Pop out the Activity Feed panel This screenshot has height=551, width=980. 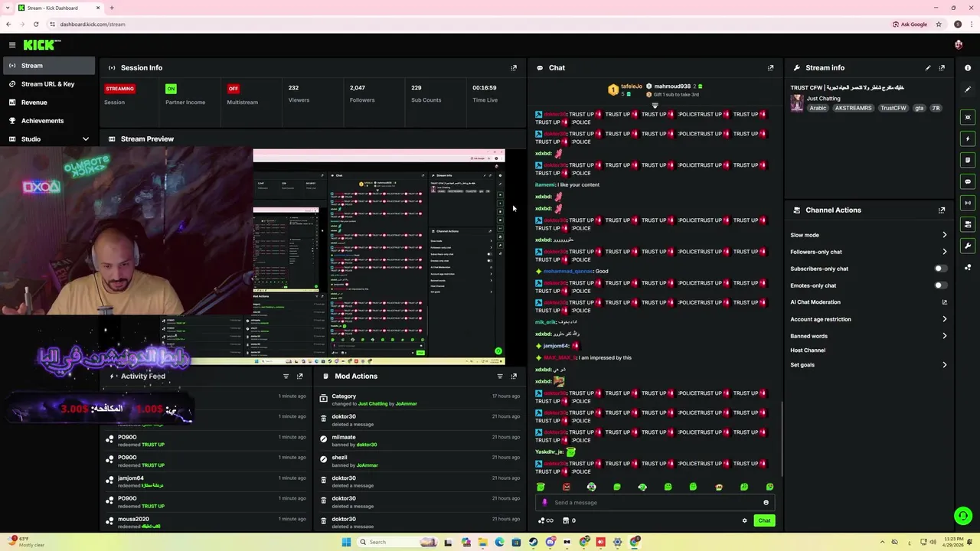299,376
